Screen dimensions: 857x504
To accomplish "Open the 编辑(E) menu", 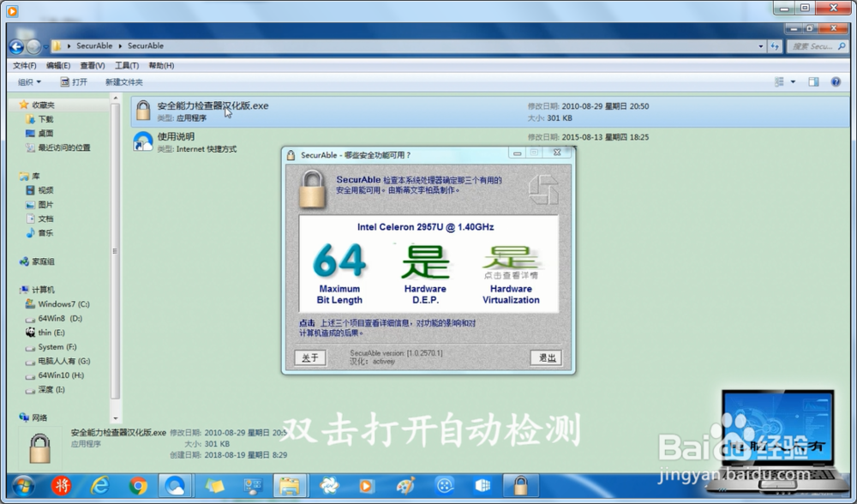I will tap(58, 66).
